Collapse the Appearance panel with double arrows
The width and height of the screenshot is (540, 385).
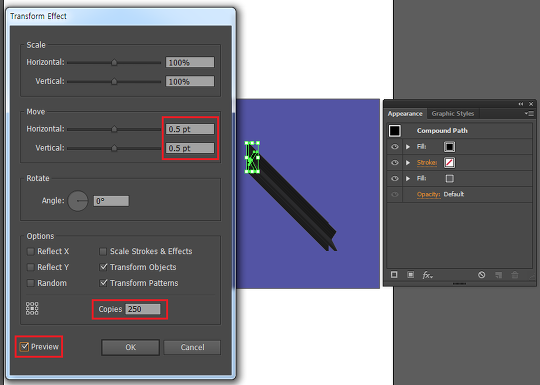521,104
